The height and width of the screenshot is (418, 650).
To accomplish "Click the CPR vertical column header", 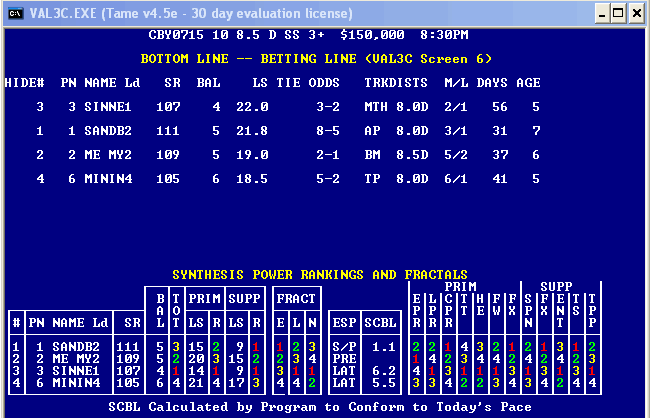I will pos(449,311).
